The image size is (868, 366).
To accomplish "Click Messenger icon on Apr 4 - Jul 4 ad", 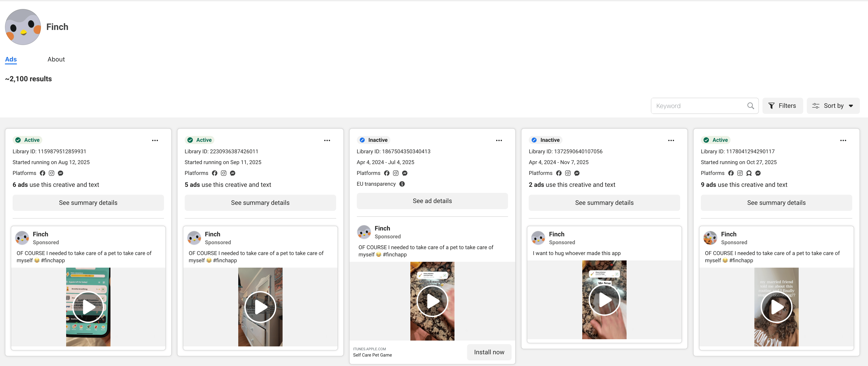I will pos(405,173).
